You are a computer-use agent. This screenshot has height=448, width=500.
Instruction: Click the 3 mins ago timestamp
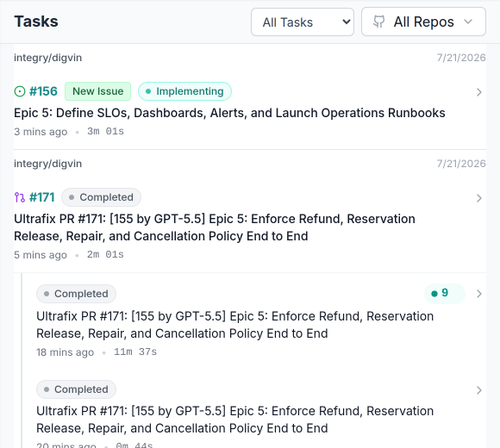point(41,132)
